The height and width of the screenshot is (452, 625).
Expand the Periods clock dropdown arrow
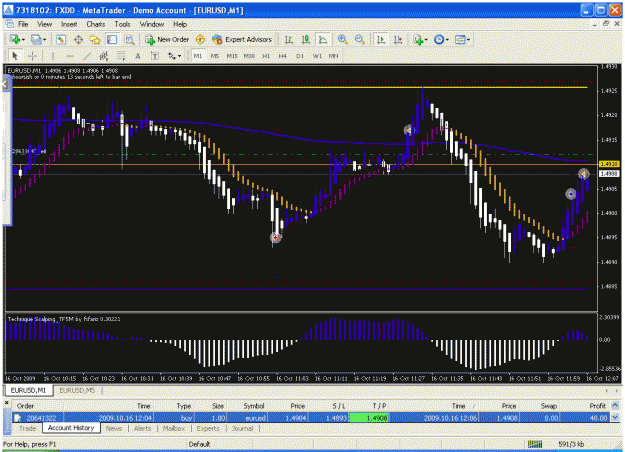coord(447,39)
